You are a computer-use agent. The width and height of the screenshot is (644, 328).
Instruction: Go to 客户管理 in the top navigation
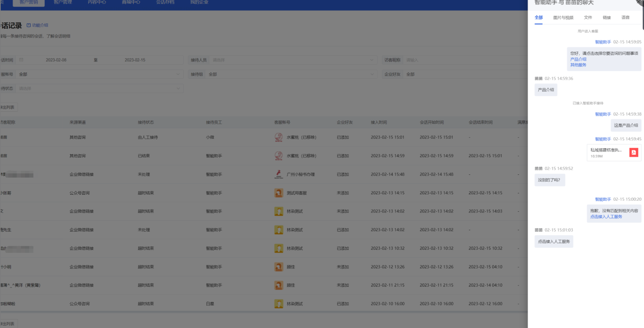coord(63,2)
